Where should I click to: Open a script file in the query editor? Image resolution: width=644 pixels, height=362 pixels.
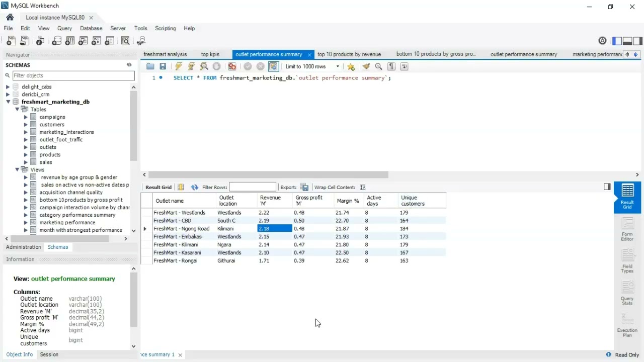(150, 66)
